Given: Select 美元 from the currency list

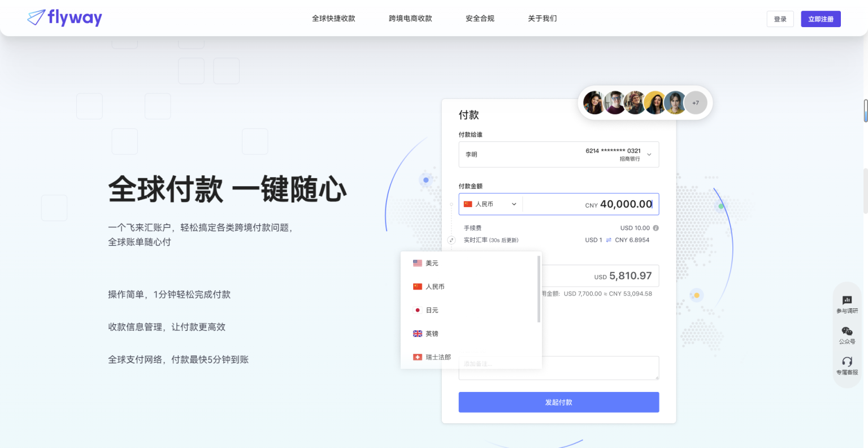Looking at the screenshot, I should [x=432, y=263].
